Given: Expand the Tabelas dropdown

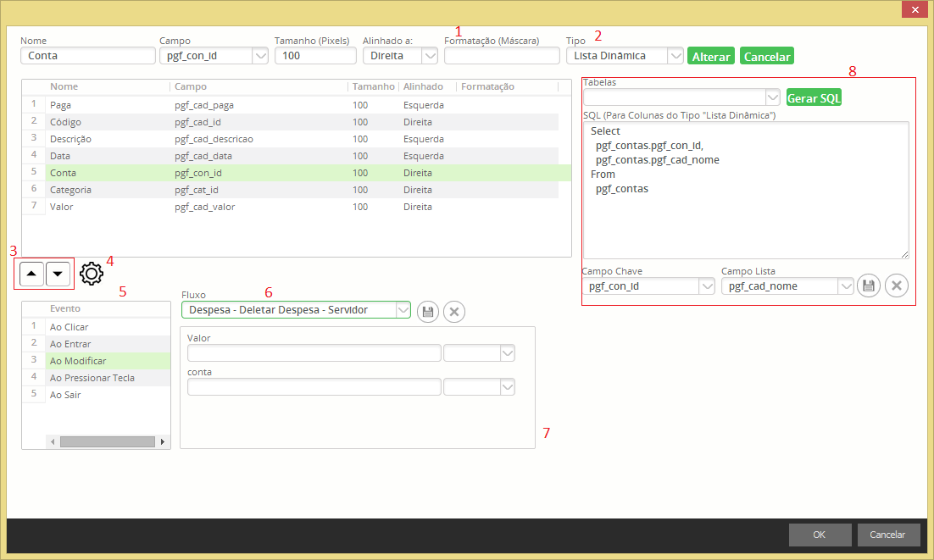Looking at the screenshot, I should (771, 97).
